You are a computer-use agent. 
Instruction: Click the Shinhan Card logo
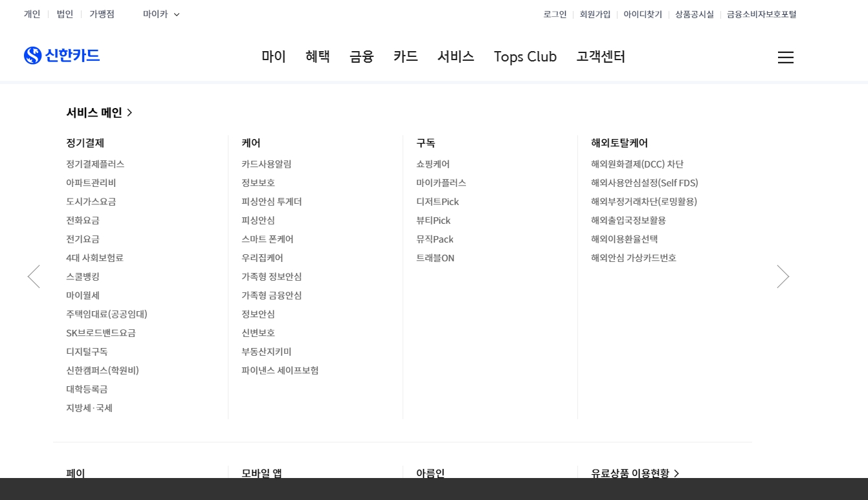coord(61,56)
